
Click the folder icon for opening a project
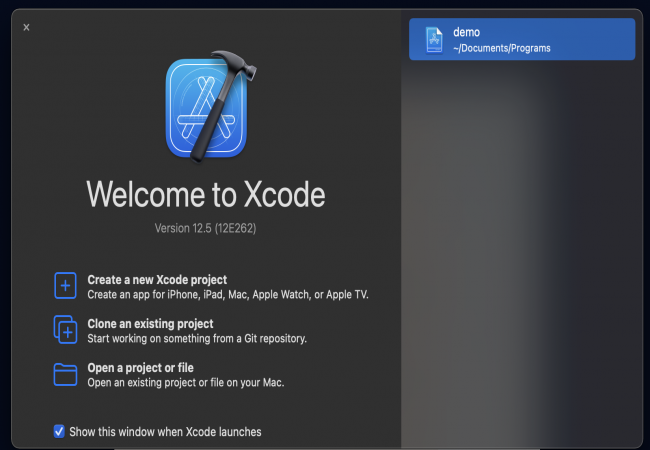point(65,375)
